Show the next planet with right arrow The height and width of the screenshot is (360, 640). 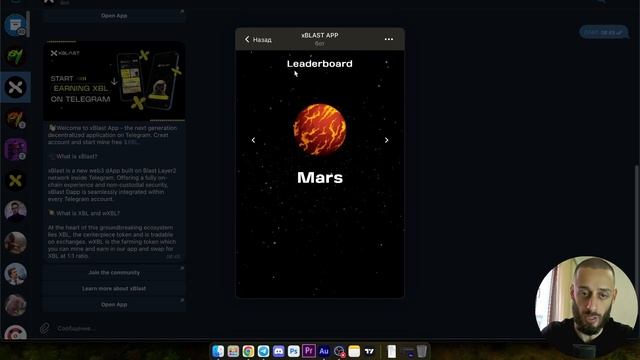[386, 140]
